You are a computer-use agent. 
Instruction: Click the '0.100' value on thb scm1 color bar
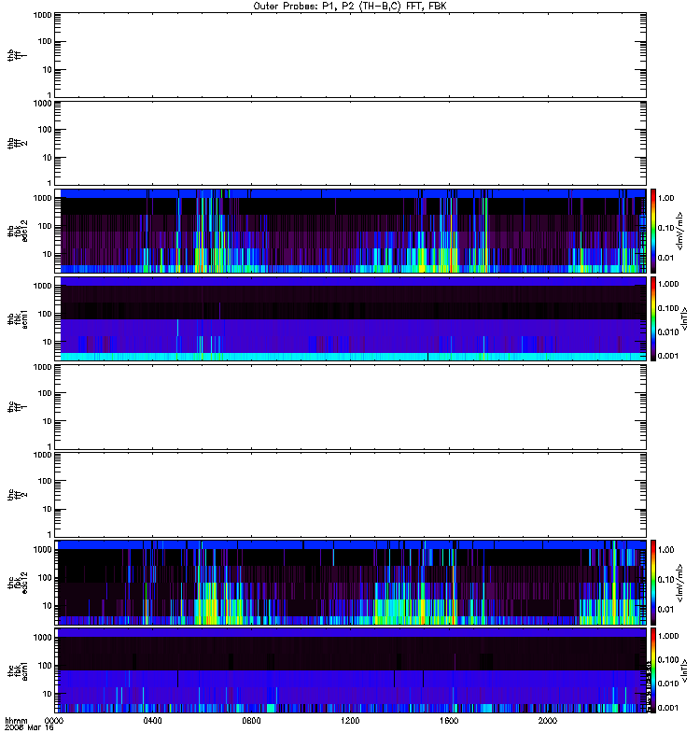pos(668,308)
